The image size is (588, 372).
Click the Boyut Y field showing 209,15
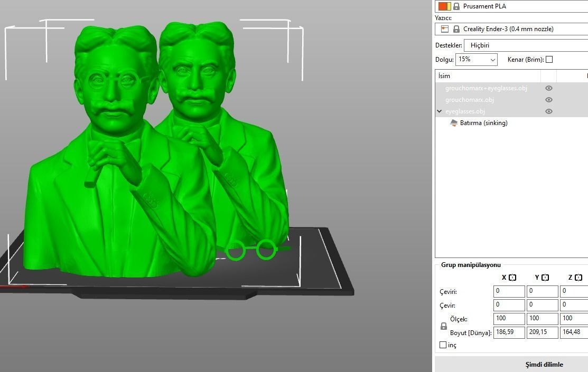[x=542, y=332]
